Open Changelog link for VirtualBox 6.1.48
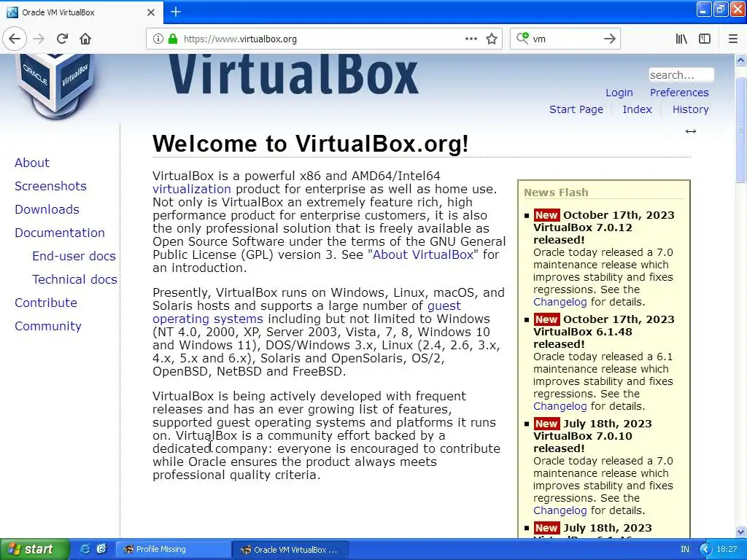This screenshot has height=560, width=747. 560,406
